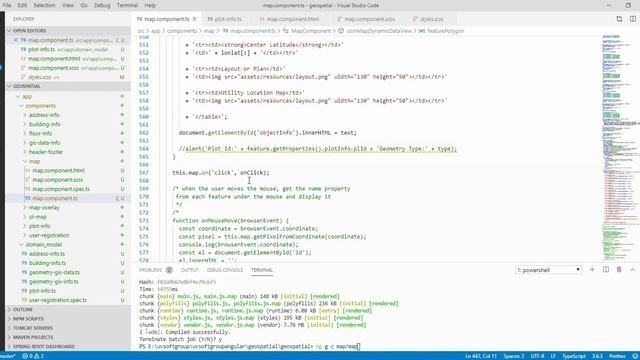
Task: Click TypeScript version 3.6.3 in status bar
Action: point(597,356)
